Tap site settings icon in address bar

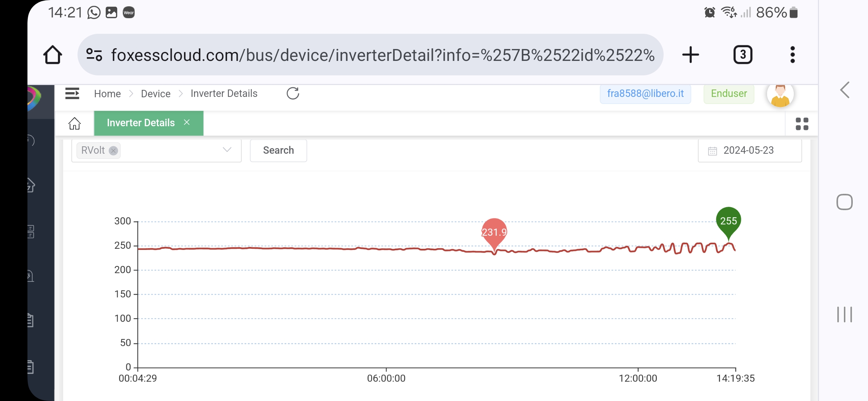(x=94, y=55)
